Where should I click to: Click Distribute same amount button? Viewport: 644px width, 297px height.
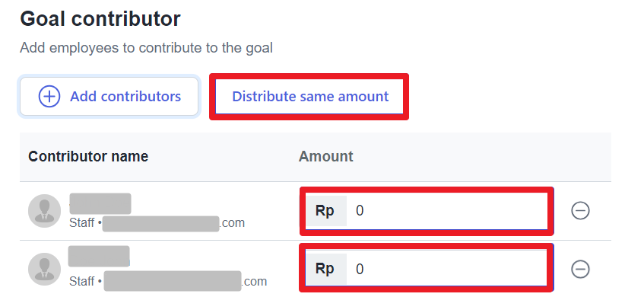(309, 96)
